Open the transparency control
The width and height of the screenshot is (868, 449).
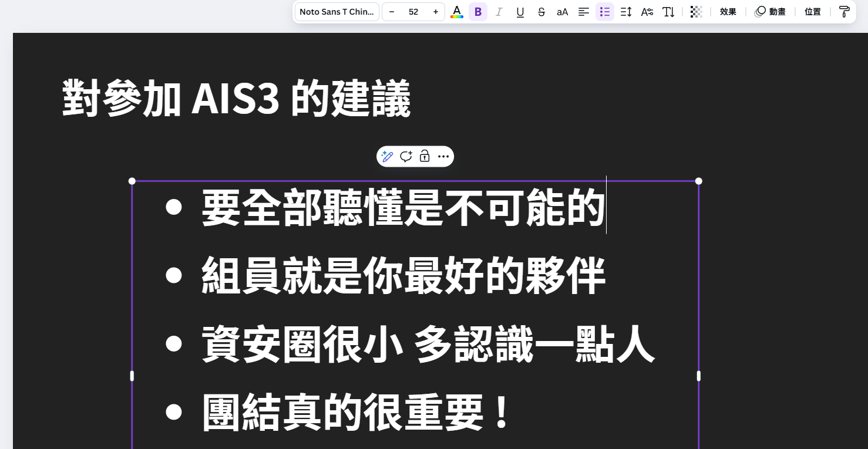coord(697,12)
